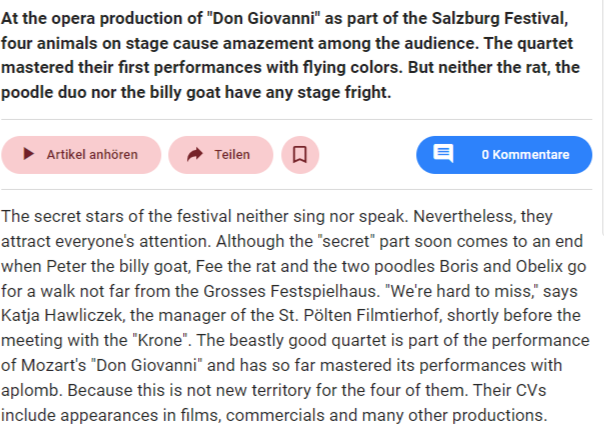The image size is (604, 438).
Task: Click the speech bubble comments icon
Action: [x=443, y=153]
